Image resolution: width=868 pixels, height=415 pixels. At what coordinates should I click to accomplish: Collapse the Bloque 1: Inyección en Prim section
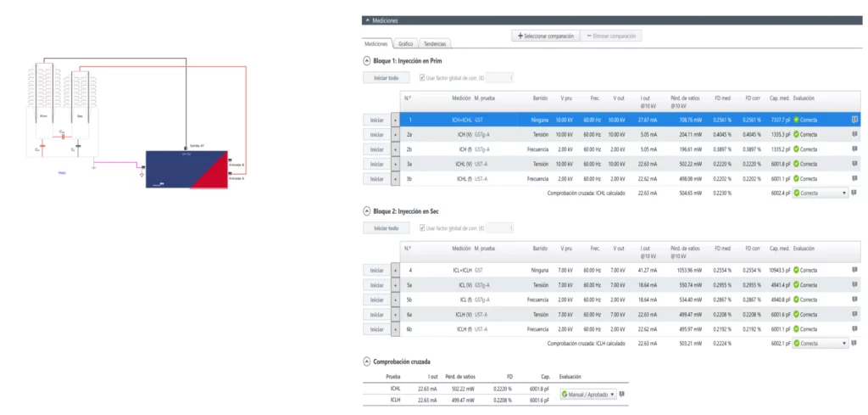click(366, 61)
